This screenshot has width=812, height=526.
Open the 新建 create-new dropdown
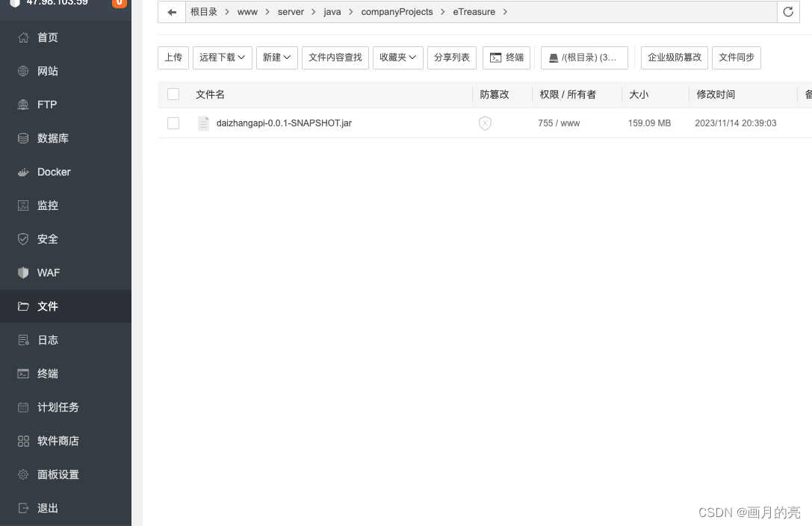(x=276, y=58)
